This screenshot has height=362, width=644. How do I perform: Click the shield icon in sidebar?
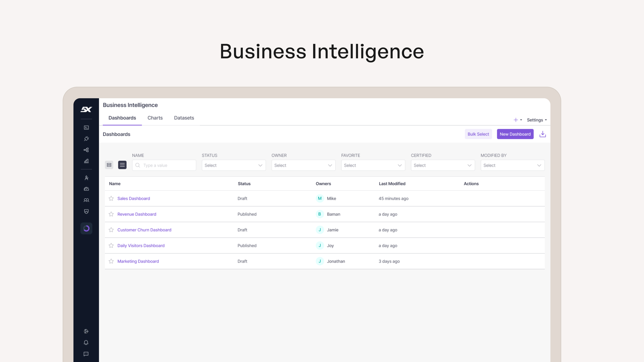[86, 212]
